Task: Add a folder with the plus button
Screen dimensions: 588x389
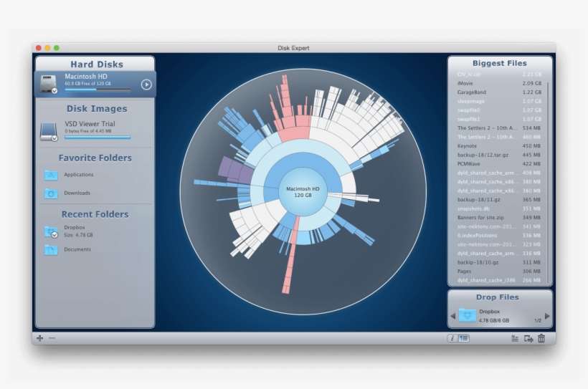Action: click(39, 338)
